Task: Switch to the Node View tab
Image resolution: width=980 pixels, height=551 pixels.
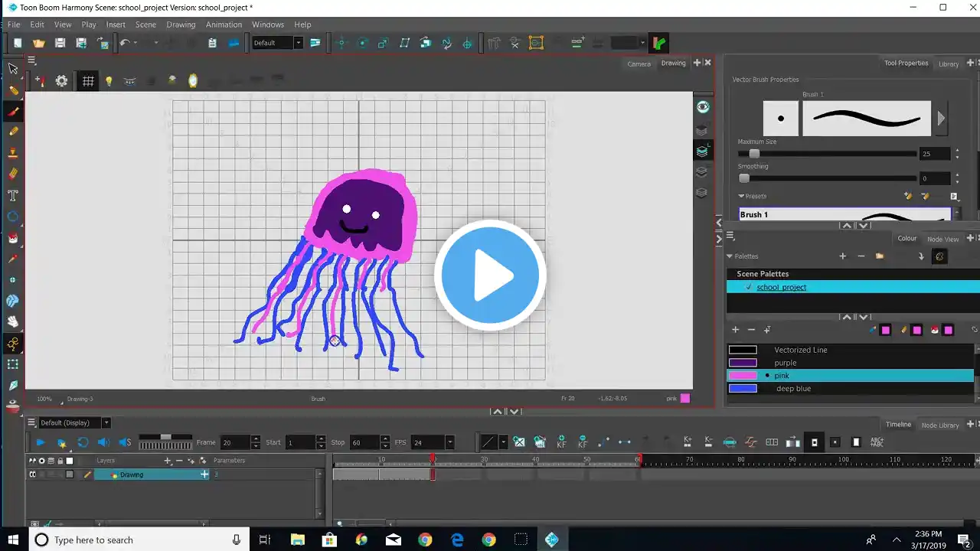Action: tap(942, 239)
